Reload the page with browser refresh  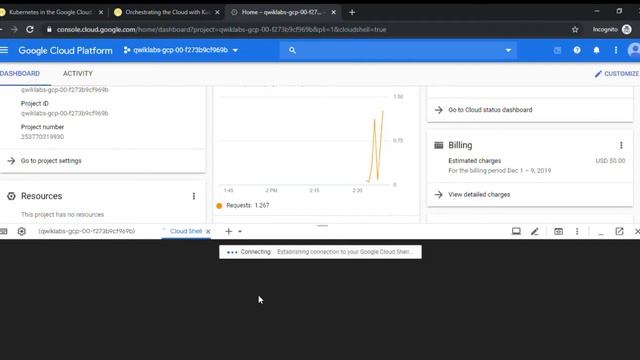tap(30, 29)
